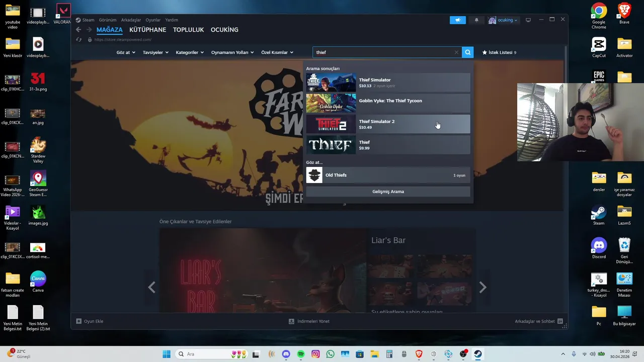Select Thief Simulator 2 search result
This screenshot has height=362, width=644.
388,124
